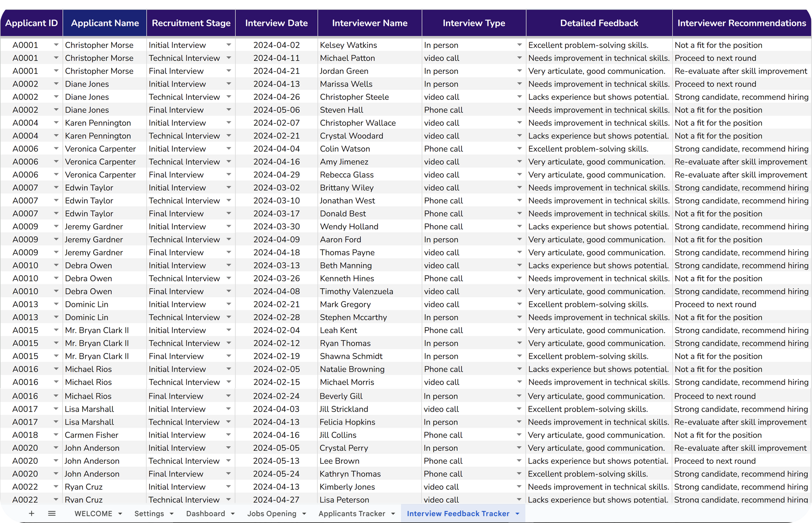This screenshot has height=523, width=812.
Task: Click the add sheet plus icon
Action: 32,513
